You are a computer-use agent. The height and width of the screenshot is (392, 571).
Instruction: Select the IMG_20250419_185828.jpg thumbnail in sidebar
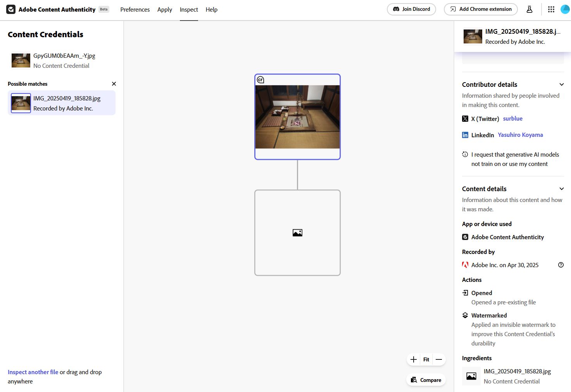(21, 103)
